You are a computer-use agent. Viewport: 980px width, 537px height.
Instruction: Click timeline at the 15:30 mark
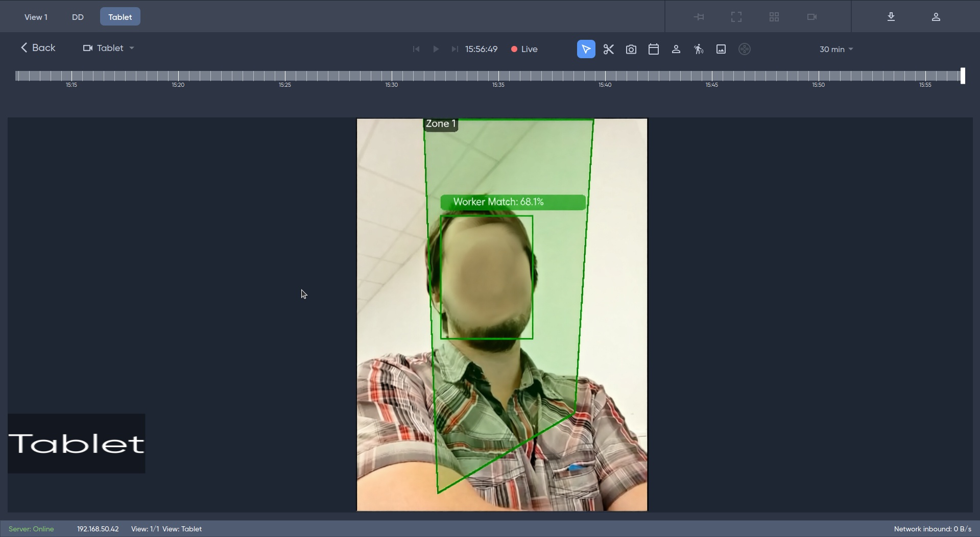click(392, 76)
